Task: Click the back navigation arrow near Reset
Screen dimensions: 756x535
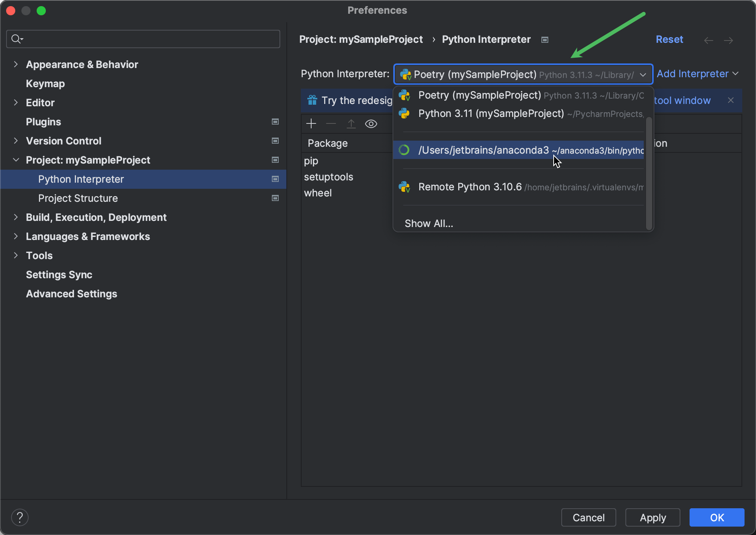Action: click(708, 40)
